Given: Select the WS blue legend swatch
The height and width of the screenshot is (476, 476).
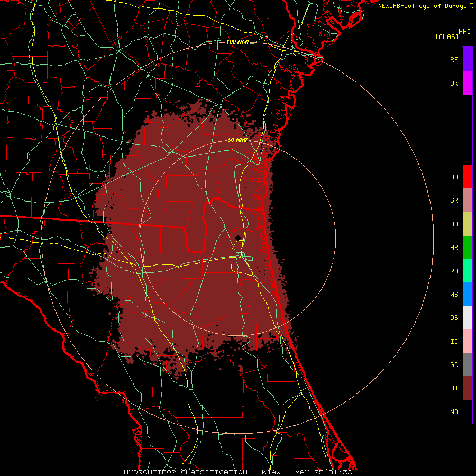Looking at the screenshot, I should coord(467,294).
